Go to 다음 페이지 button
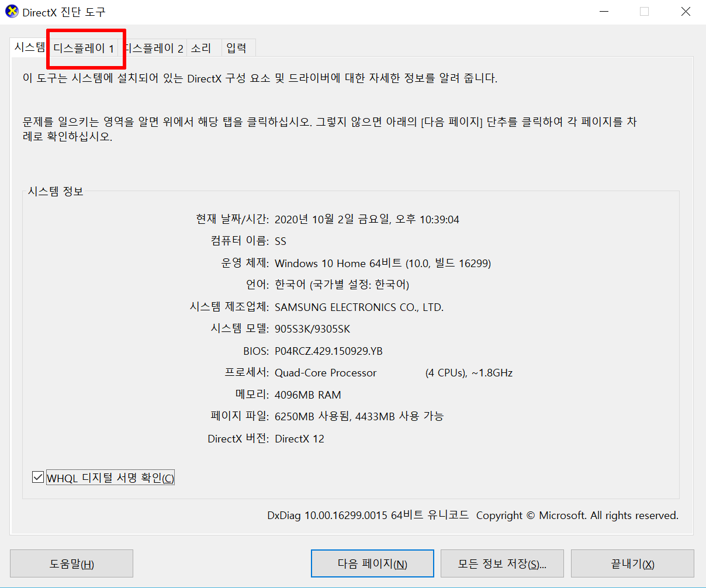The width and height of the screenshot is (706, 588). [x=372, y=563]
